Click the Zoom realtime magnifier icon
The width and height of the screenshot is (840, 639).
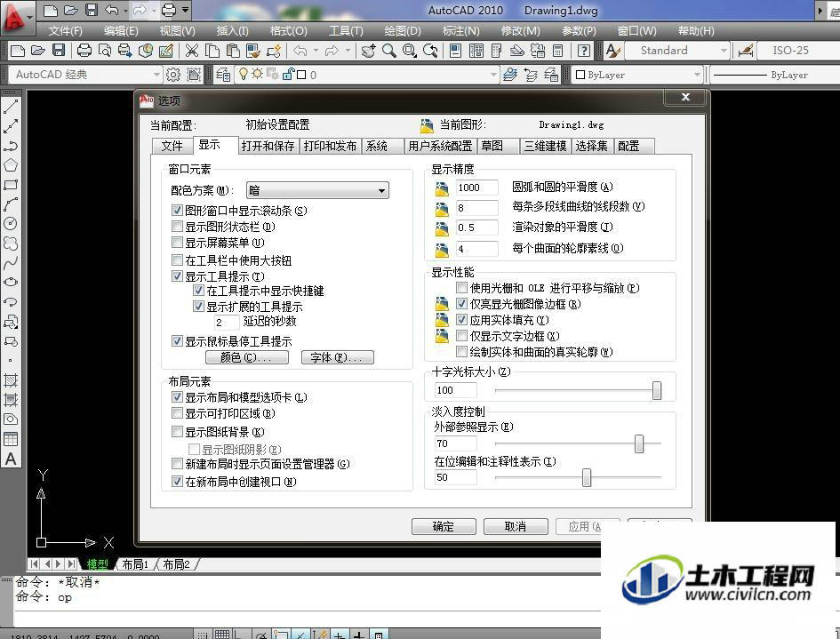[389, 51]
